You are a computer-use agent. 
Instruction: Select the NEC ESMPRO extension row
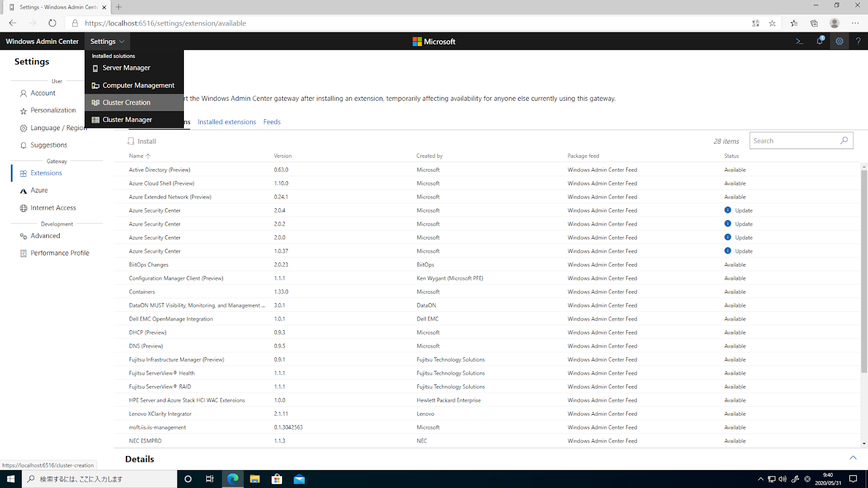pyautogui.click(x=487, y=441)
